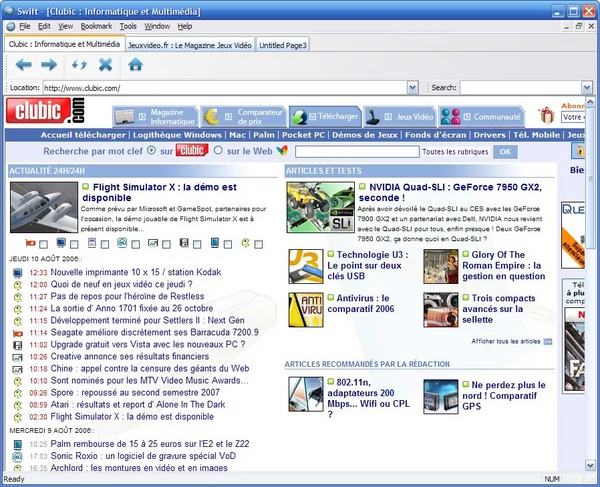Click the arrow icon after Afficher tous les articles

548,342
